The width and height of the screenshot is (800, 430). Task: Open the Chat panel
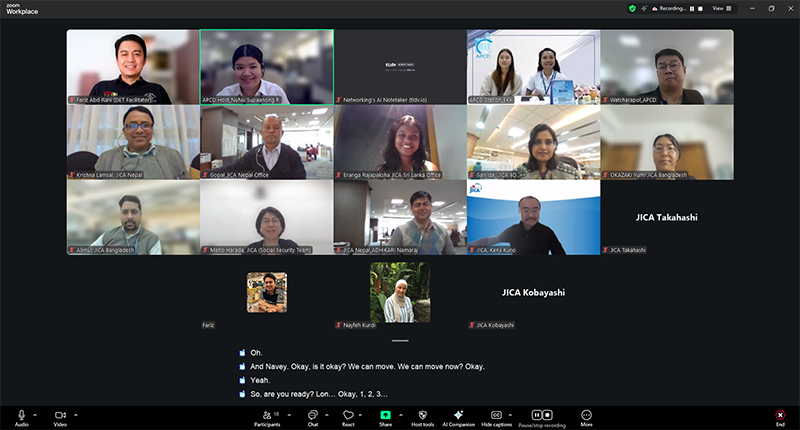coord(312,415)
